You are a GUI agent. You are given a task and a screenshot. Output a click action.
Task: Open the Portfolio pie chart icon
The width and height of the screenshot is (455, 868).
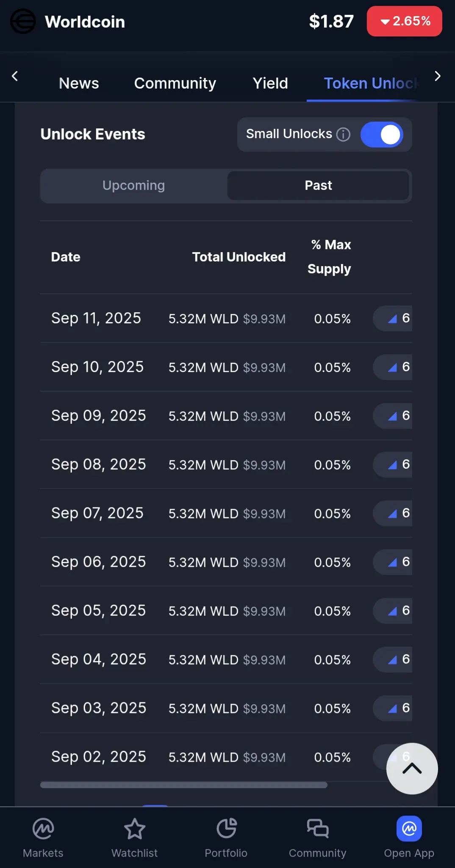click(x=226, y=829)
